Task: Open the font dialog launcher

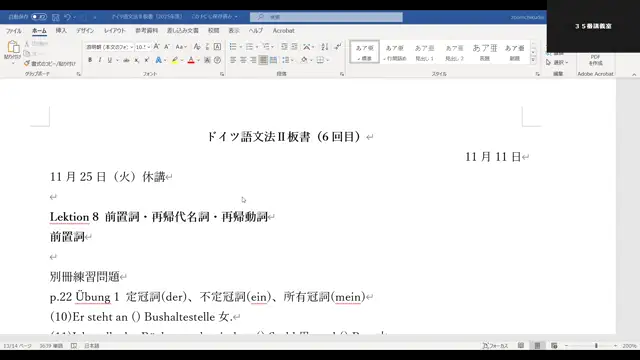Action: (222, 74)
